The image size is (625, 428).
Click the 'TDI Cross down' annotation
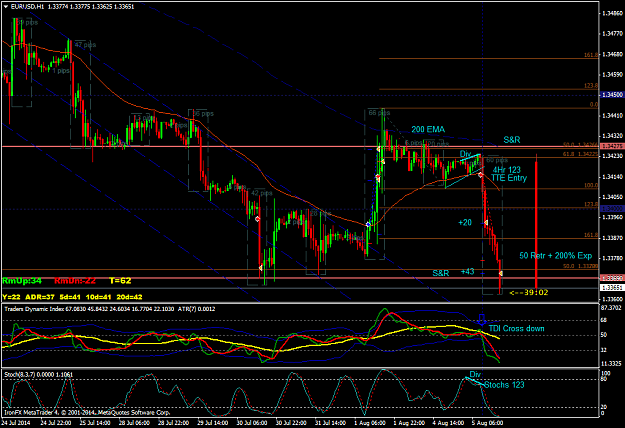pos(516,329)
